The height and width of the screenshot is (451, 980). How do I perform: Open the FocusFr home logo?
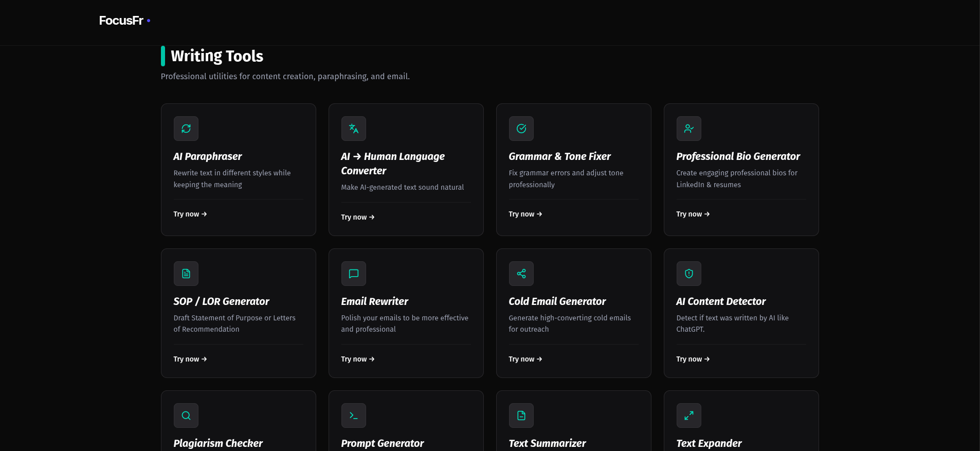pyautogui.click(x=124, y=21)
